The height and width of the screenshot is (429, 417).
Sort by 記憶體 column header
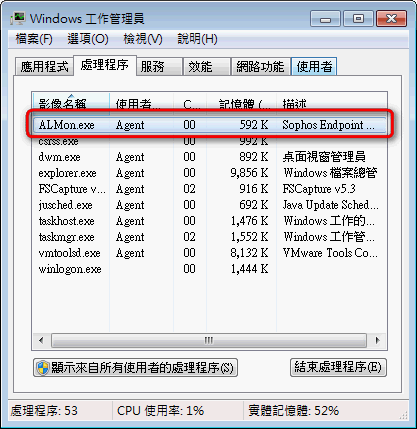point(241,104)
